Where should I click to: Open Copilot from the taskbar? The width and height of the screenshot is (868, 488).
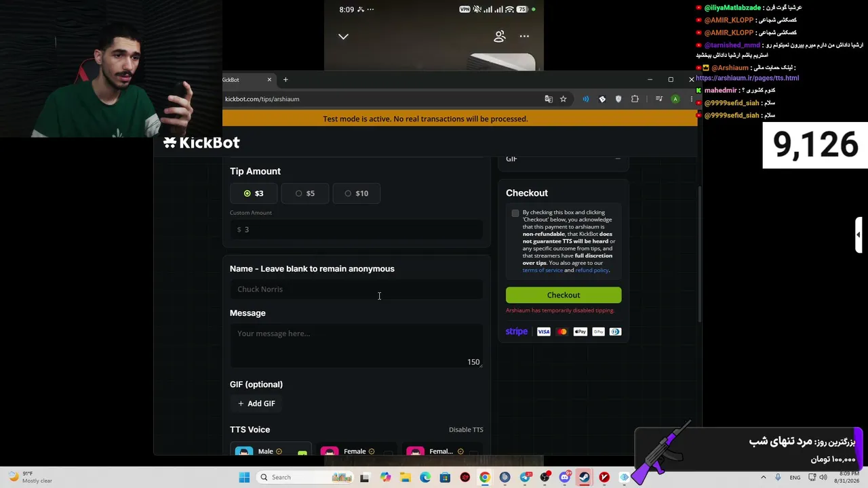point(386,477)
